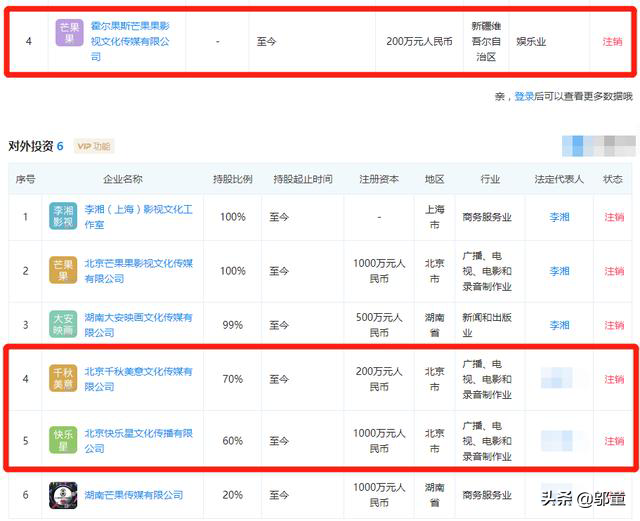Viewport: 640px width, 521px height.
Task: Click the 企业名称 column header
Action: (x=122, y=179)
